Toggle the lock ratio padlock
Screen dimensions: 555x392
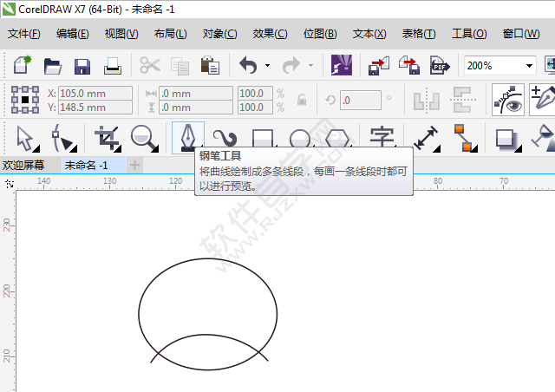pos(302,100)
